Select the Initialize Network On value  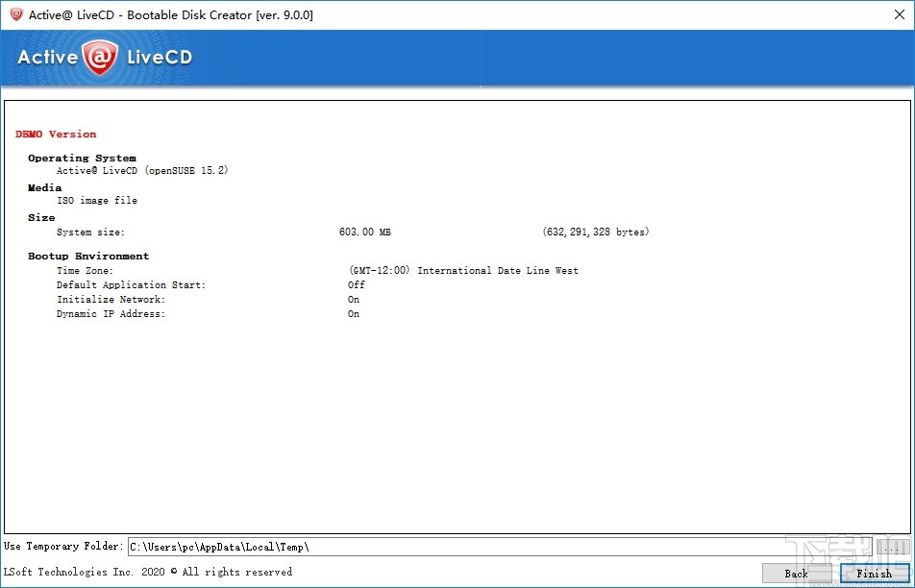click(354, 299)
